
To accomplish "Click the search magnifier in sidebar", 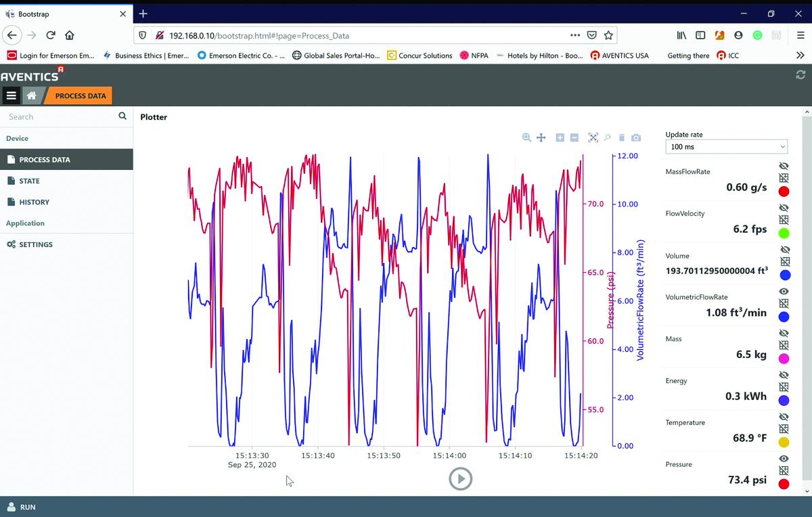I will [122, 116].
